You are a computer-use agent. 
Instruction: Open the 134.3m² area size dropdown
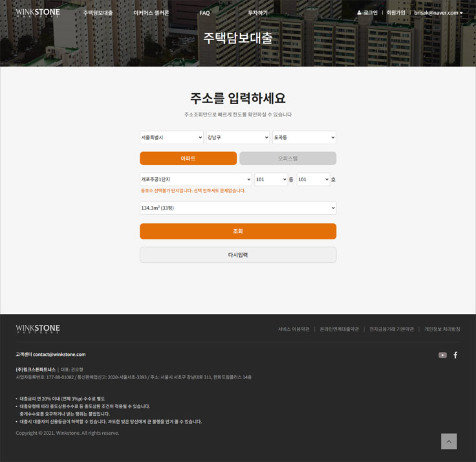(238, 208)
